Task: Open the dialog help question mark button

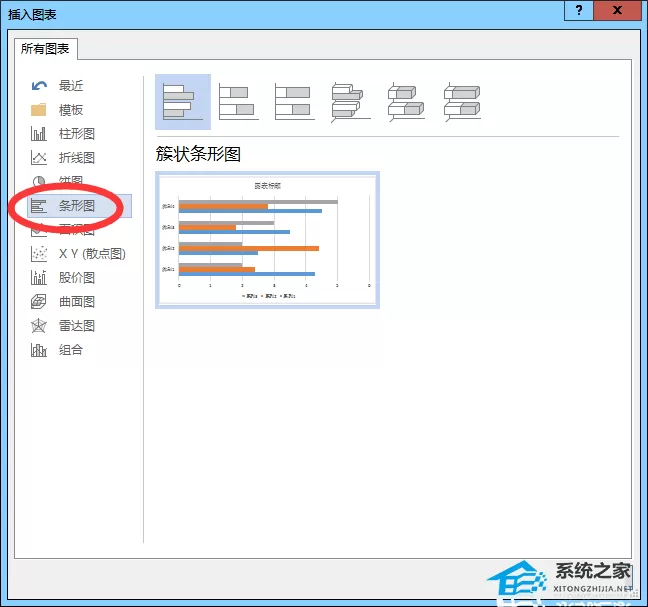Action: pos(579,10)
